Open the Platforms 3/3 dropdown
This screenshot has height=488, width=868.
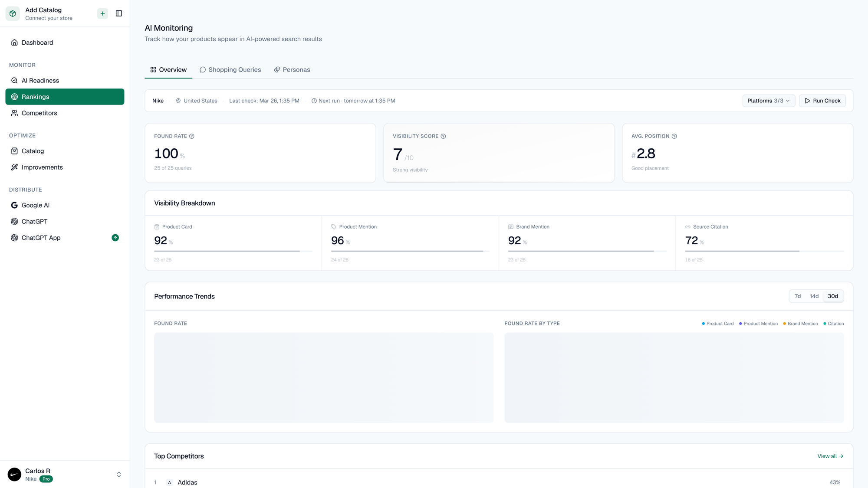[769, 101]
